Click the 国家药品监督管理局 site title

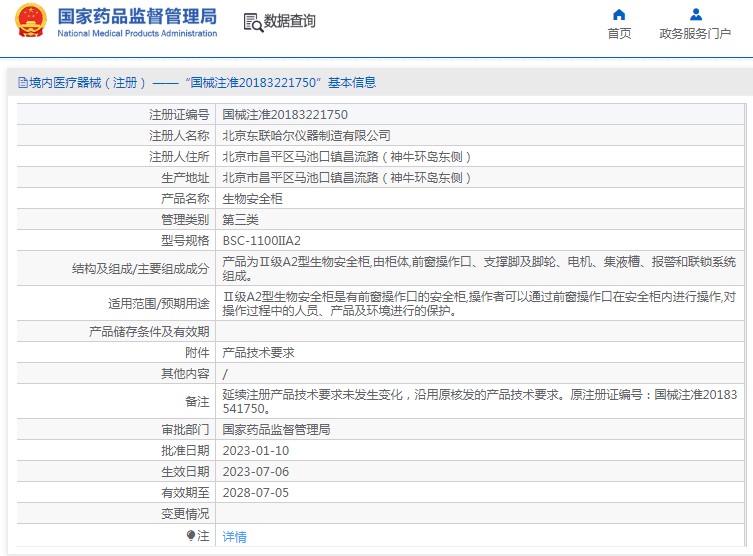tap(137, 16)
